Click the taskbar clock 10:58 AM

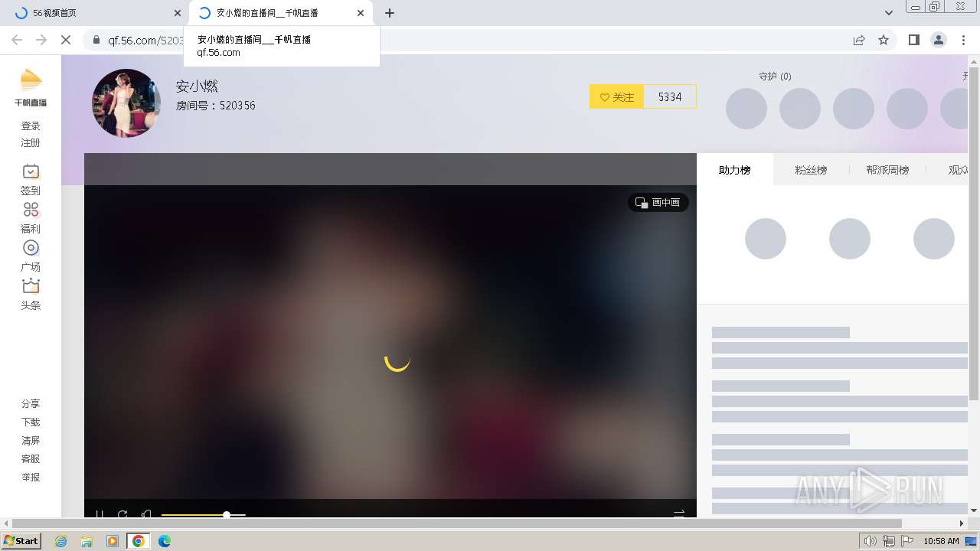[x=941, y=541]
